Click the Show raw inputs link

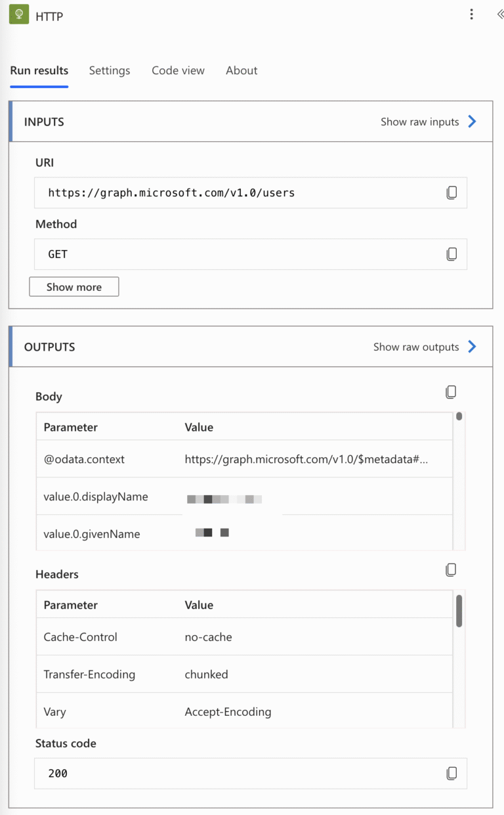tap(419, 121)
